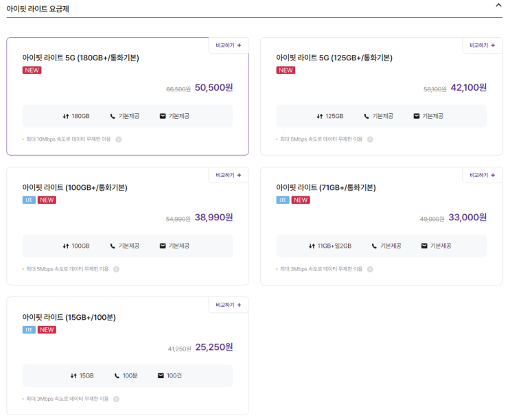
Task: Toggle 비교하기 on the 125GB 5G plan
Action: [x=482, y=45]
